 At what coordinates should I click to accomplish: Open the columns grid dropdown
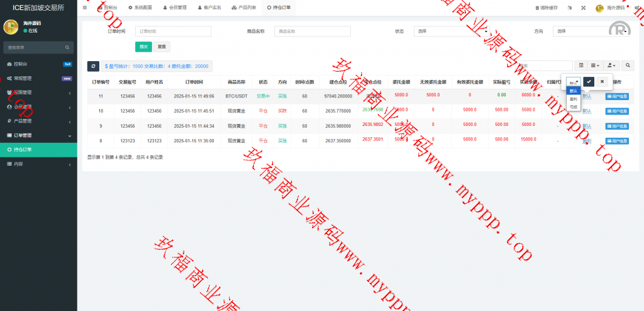pos(595,65)
